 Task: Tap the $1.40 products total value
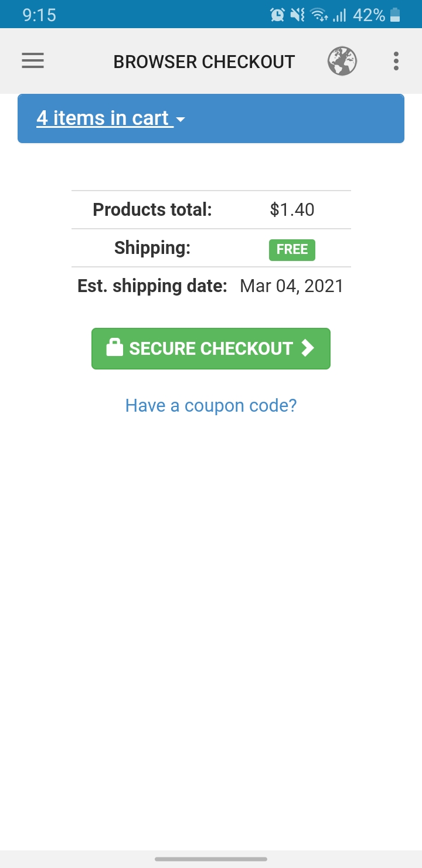292,209
